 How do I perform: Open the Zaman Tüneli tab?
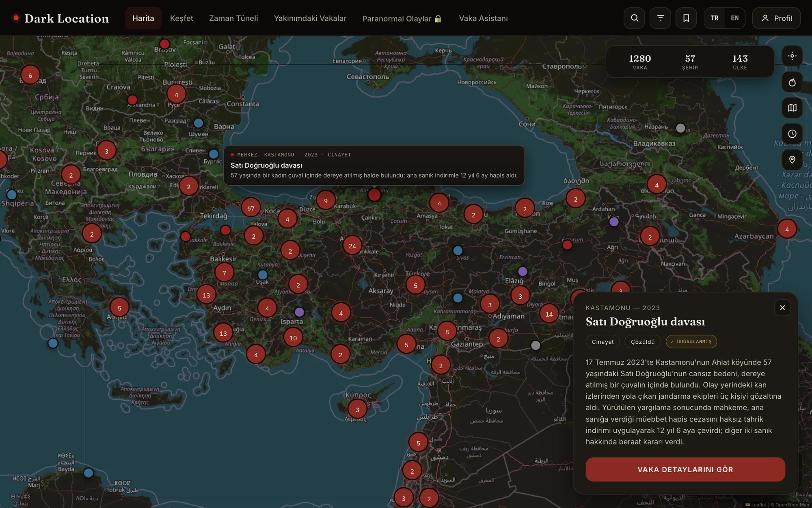point(233,18)
